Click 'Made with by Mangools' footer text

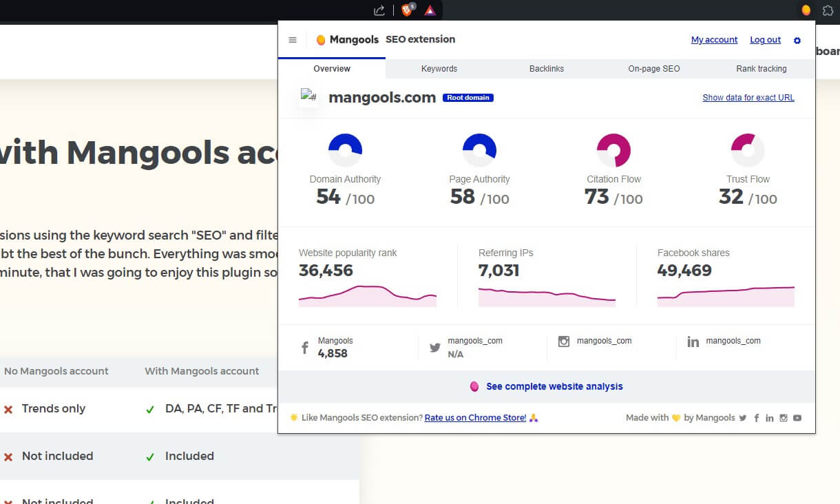coord(680,418)
